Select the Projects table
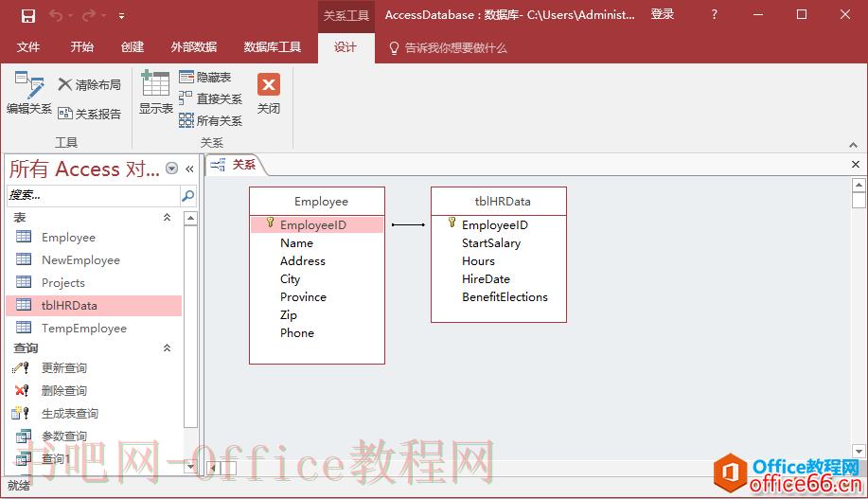 (94, 282)
